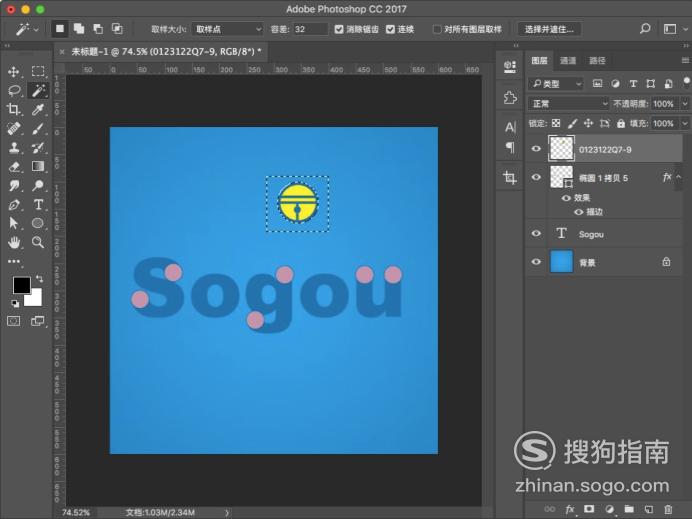Choose Subtract from Selection mode
Image resolution: width=692 pixels, height=519 pixels.
coord(98,29)
